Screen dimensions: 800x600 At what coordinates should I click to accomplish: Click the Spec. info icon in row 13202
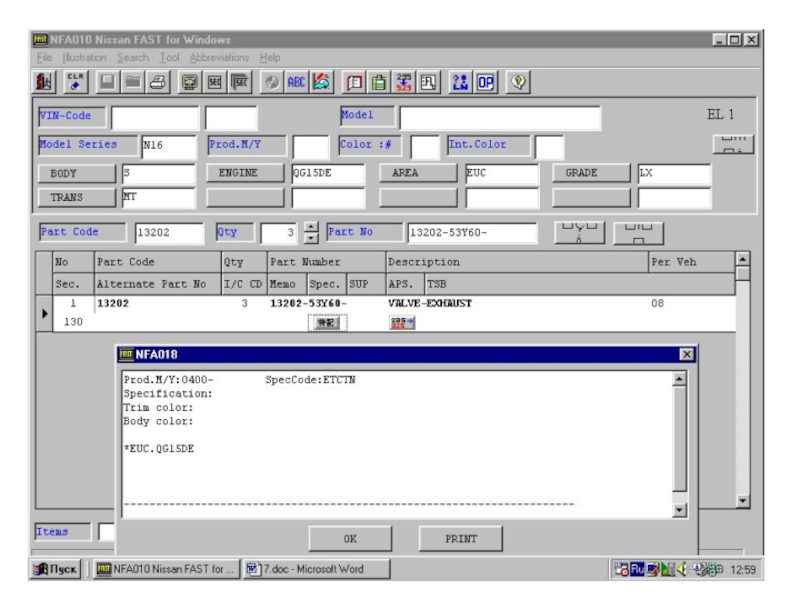point(327,322)
